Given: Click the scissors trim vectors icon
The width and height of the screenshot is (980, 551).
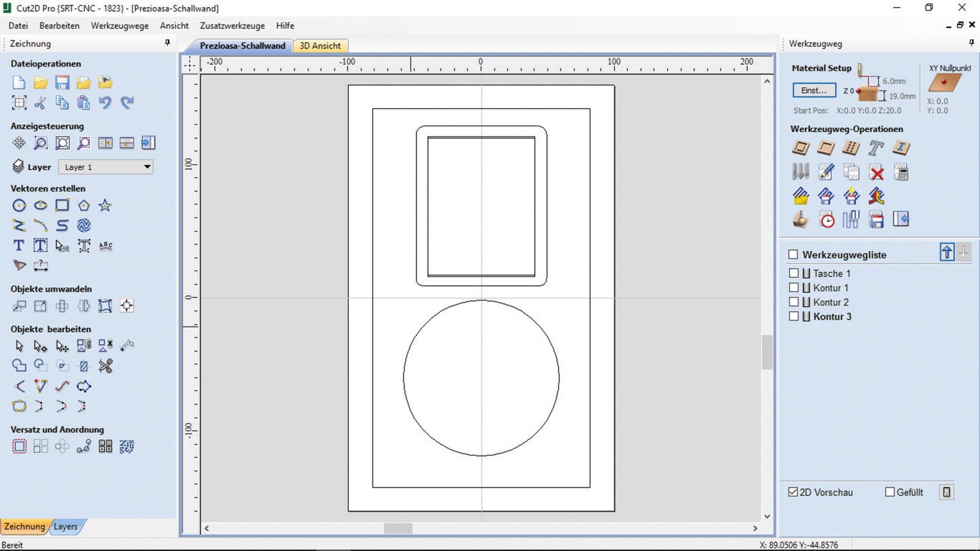Looking at the screenshot, I should click(x=105, y=366).
